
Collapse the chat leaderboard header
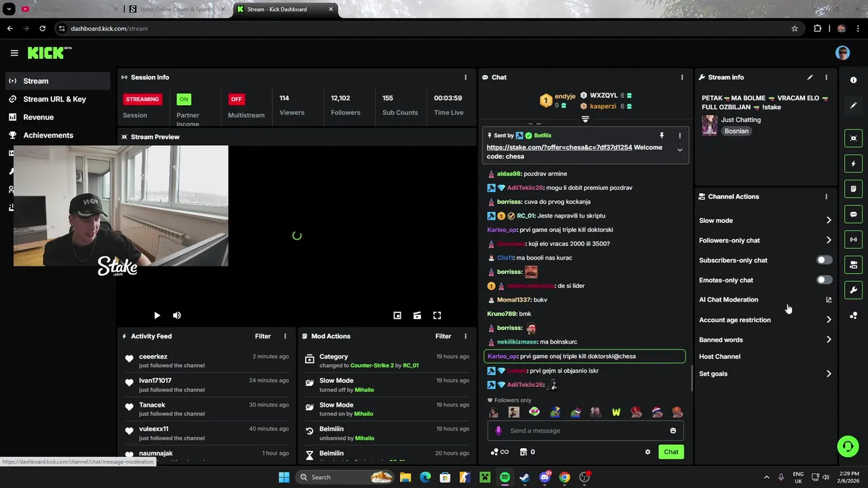coord(585,119)
